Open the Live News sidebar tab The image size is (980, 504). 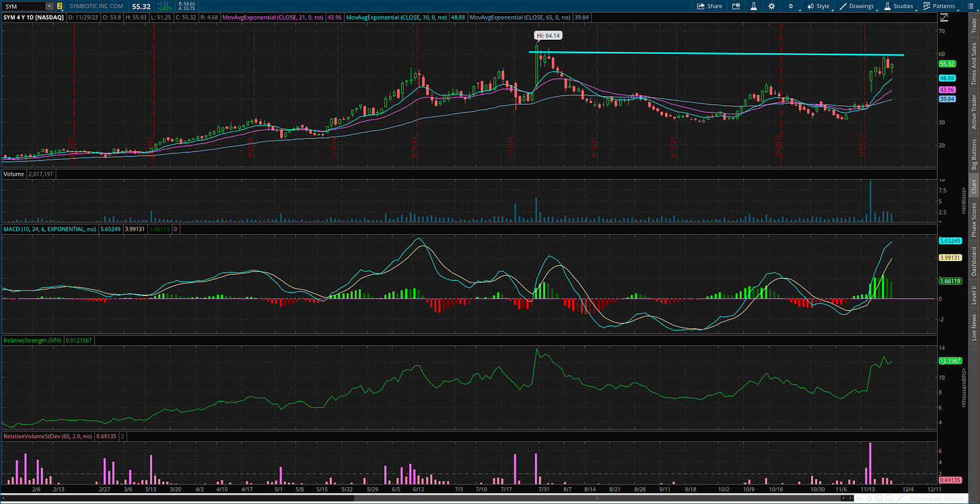pyautogui.click(x=973, y=327)
